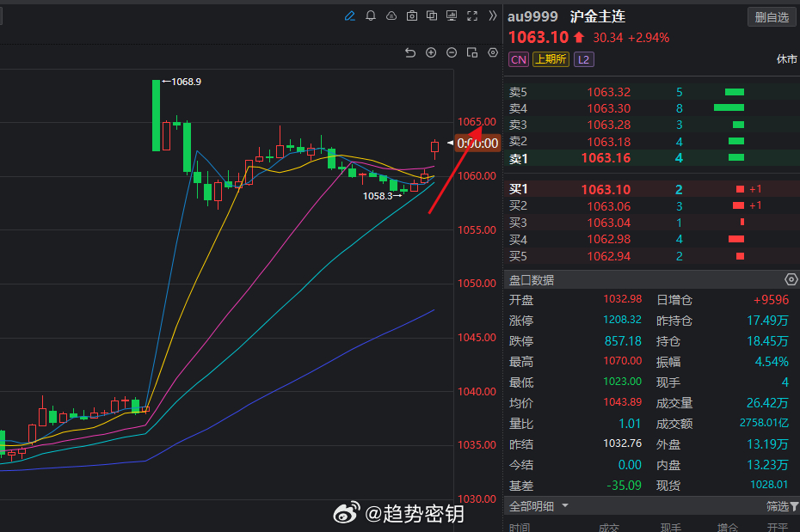This screenshot has height=532, width=800.
Task: Open chart settings with the gear icon
Action: pyautogui.click(x=493, y=52)
